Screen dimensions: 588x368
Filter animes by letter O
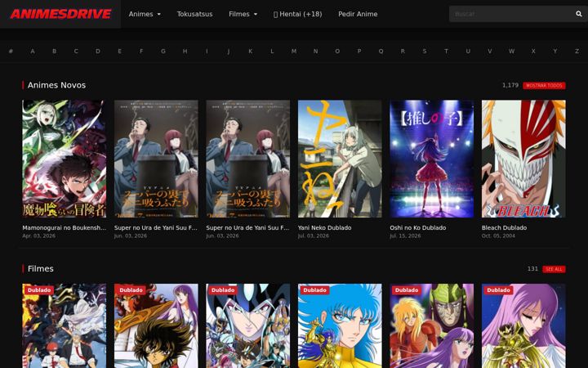(337, 51)
